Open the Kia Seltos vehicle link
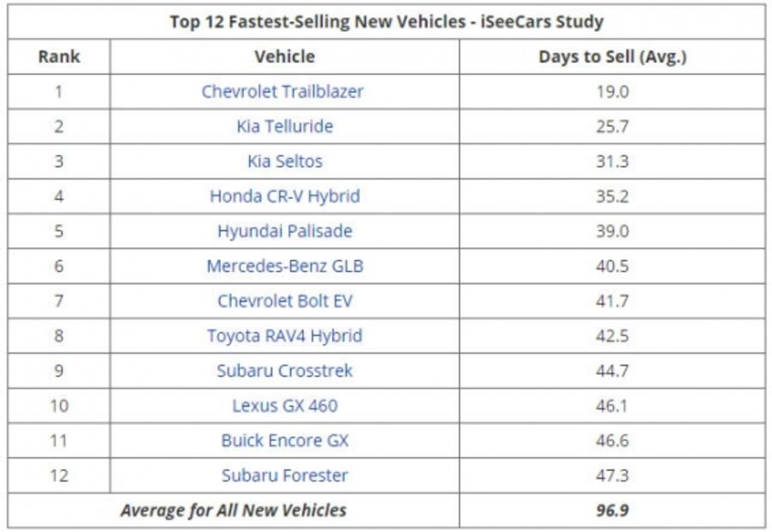The width and height of the screenshot is (772, 532). (284, 161)
